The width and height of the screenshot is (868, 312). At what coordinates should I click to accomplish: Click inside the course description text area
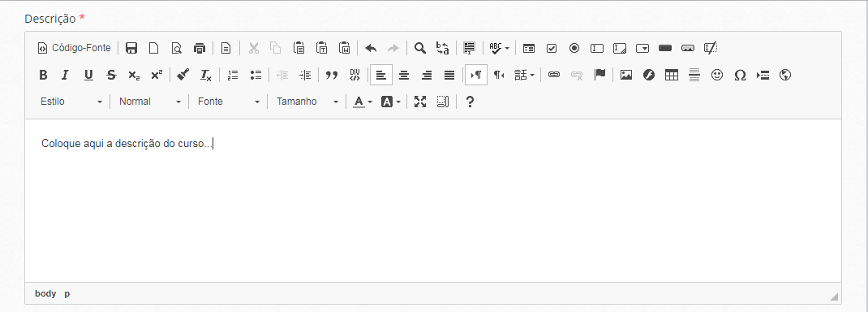(433, 201)
